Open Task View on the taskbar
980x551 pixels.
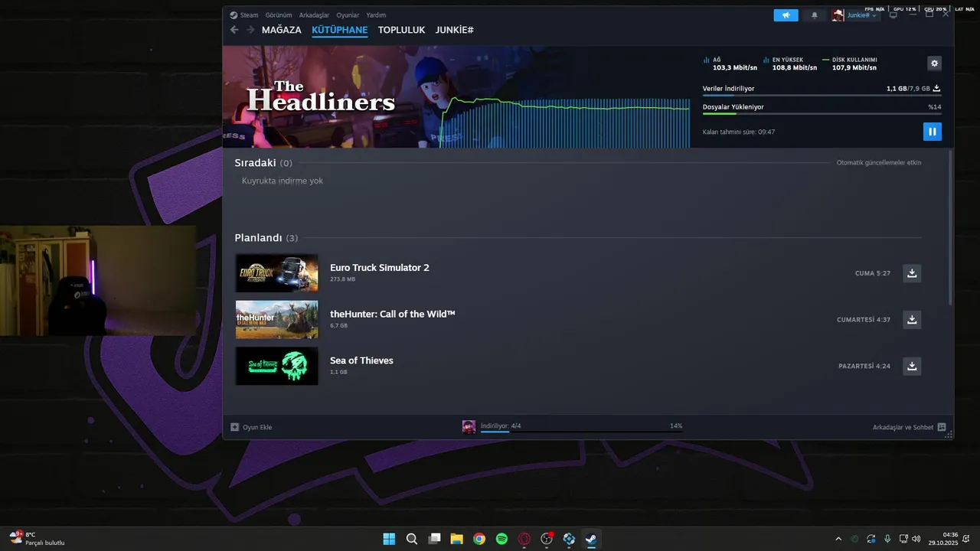click(x=434, y=539)
